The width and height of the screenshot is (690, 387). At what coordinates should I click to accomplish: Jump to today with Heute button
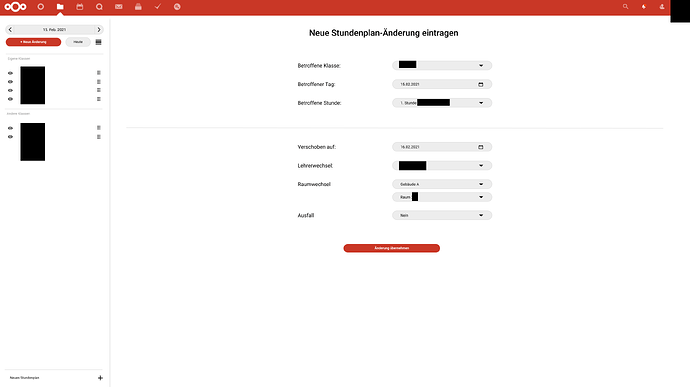coord(78,42)
